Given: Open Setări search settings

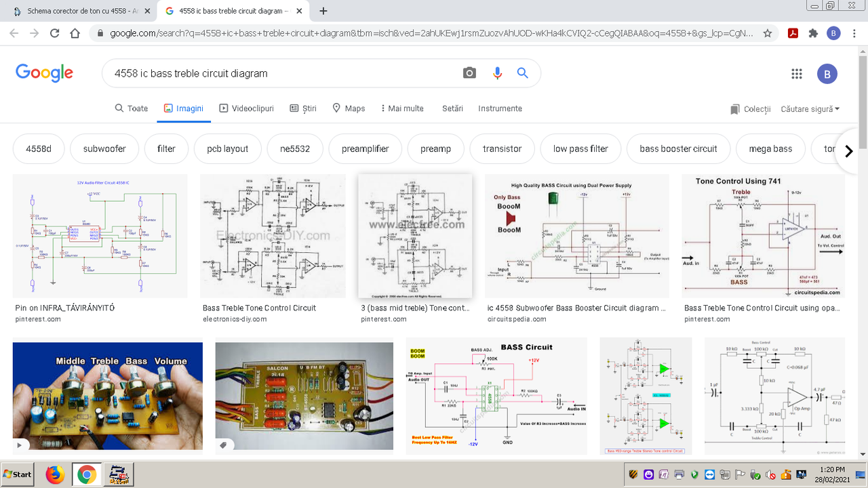Looking at the screenshot, I should (452, 108).
